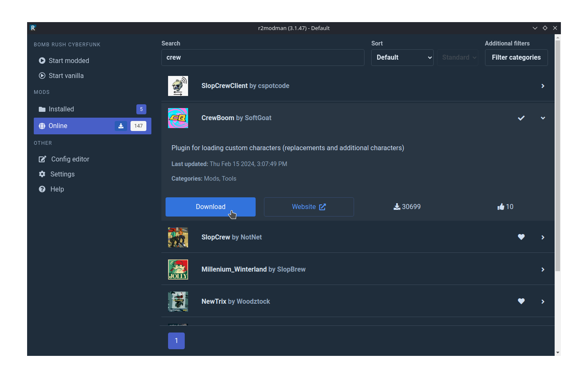This screenshot has width=588, height=388.
Task: Open the Config editor
Action: tap(93, 159)
